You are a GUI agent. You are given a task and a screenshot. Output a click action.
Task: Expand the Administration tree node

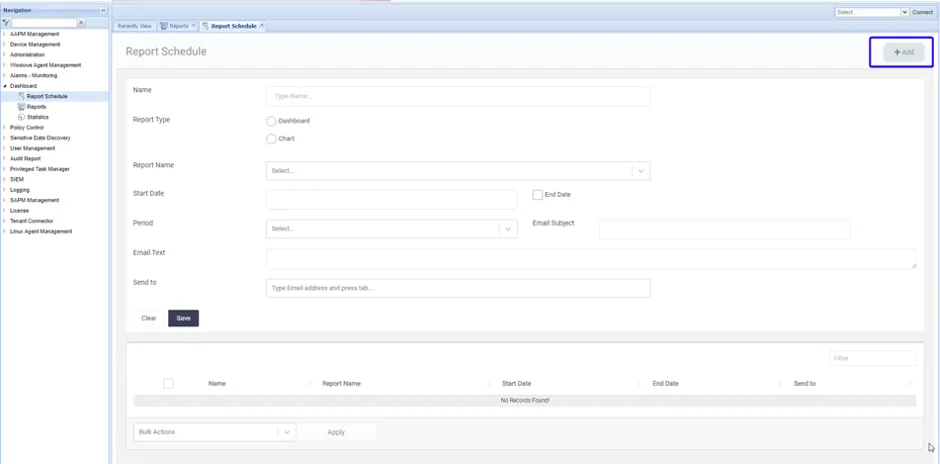coord(5,55)
